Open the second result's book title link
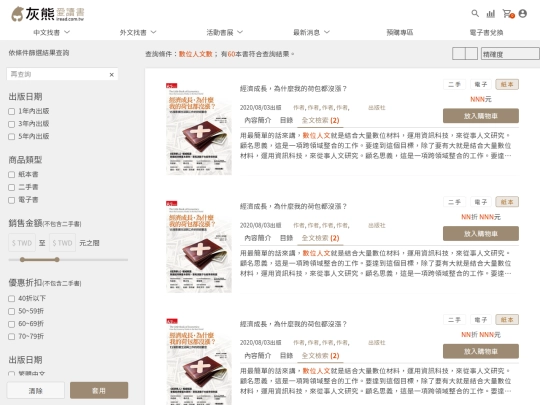This screenshot has width=540, height=405. [x=293, y=207]
